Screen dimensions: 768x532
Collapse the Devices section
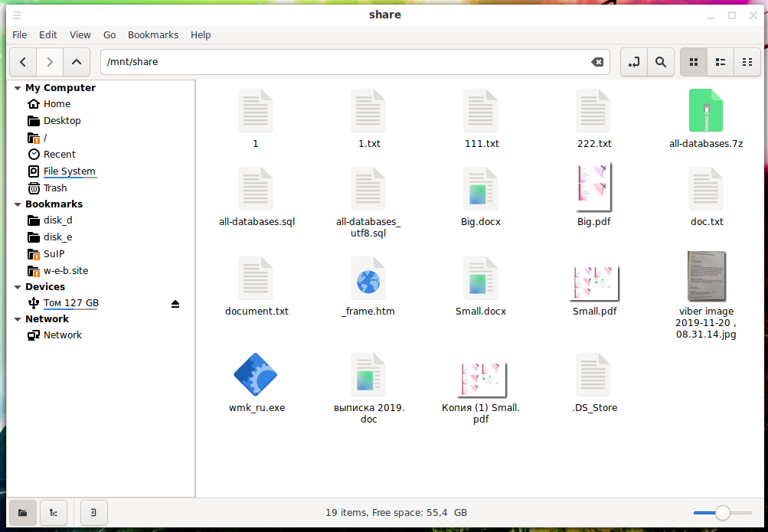pyautogui.click(x=18, y=287)
